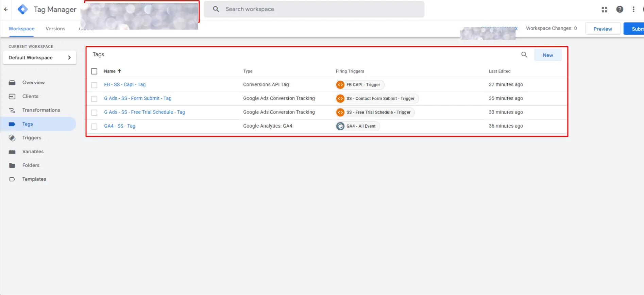
Task: Open the help question mark icon
Action: pyautogui.click(x=620, y=9)
